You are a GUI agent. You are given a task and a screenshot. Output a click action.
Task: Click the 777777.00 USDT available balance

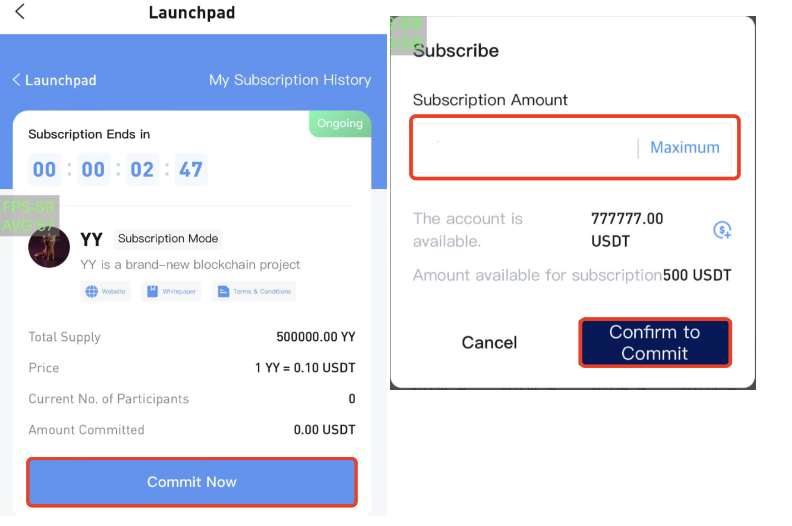[x=627, y=230]
